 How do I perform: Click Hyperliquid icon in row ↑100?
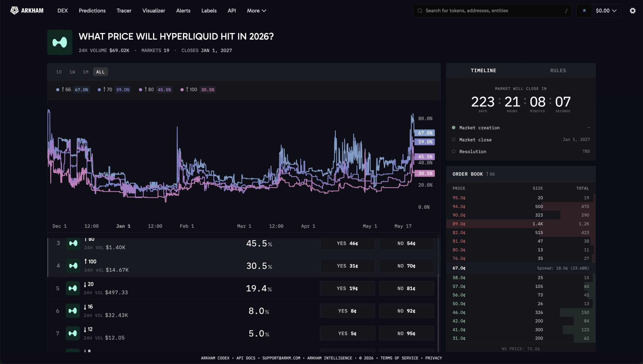click(x=73, y=266)
